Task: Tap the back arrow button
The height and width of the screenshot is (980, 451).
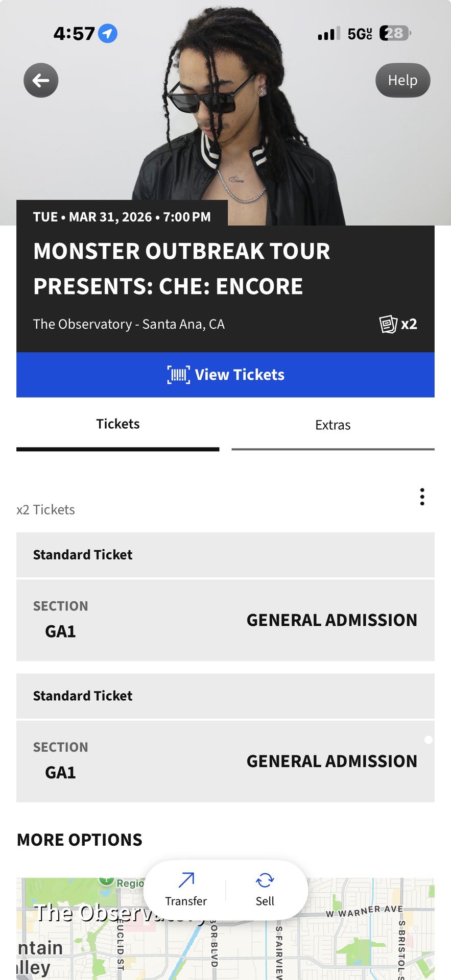Action: click(x=41, y=80)
